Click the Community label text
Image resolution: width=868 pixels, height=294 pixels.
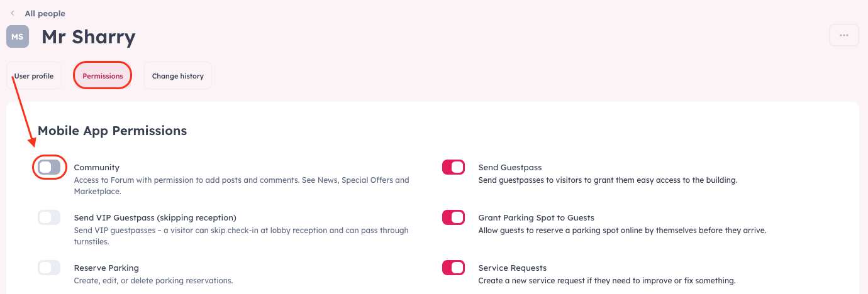(x=97, y=168)
